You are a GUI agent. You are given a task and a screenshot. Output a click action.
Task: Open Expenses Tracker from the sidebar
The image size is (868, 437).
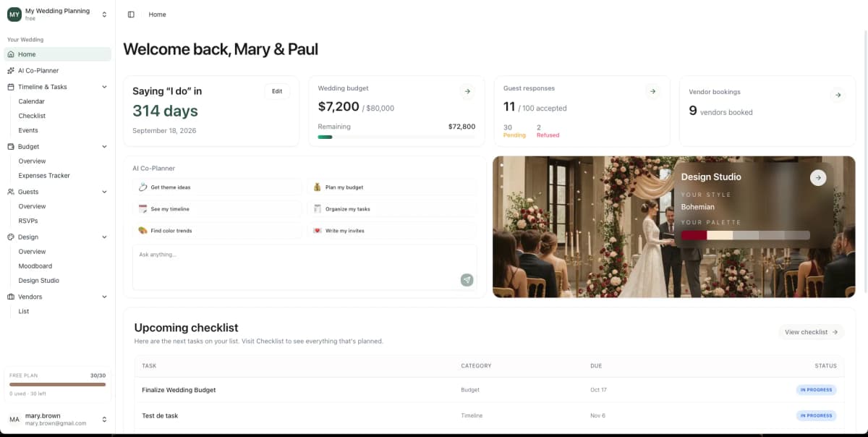(x=43, y=175)
